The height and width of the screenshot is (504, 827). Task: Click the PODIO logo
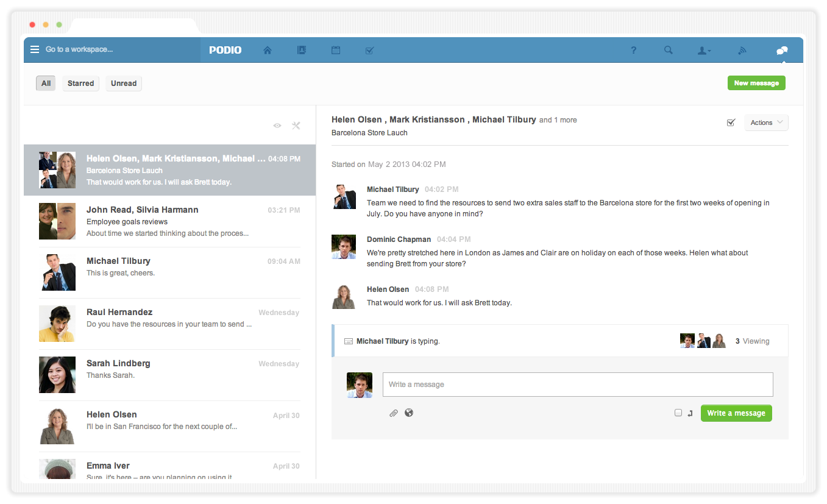click(225, 50)
